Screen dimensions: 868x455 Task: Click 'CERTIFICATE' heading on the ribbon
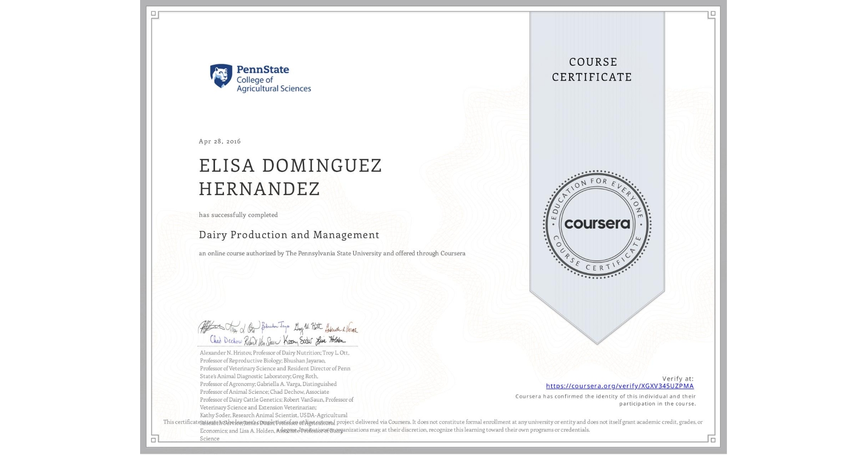point(592,77)
